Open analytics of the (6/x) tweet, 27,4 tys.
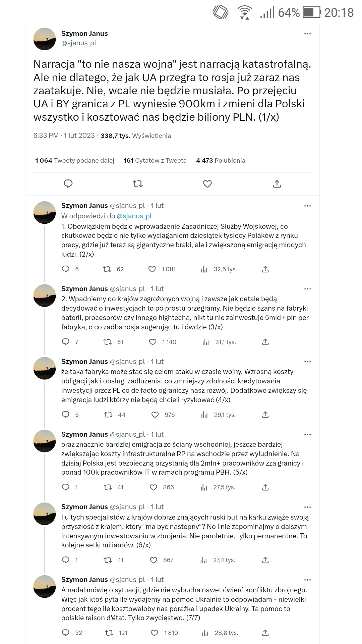The width and height of the screenshot is (362, 644). pyautogui.click(x=203, y=560)
